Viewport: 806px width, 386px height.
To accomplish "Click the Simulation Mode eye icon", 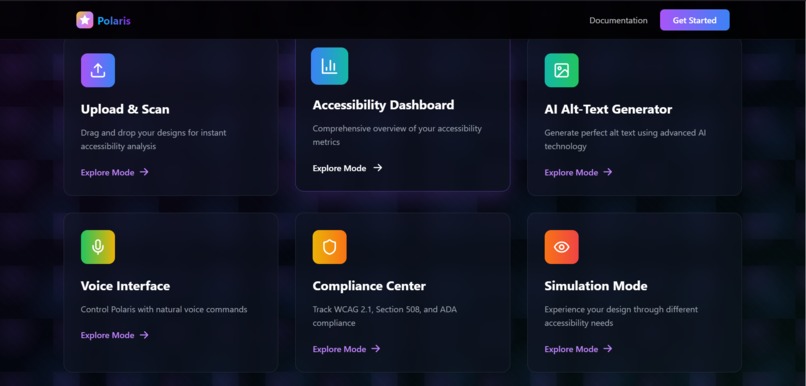I will pyautogui.click(x=561, y=247).
